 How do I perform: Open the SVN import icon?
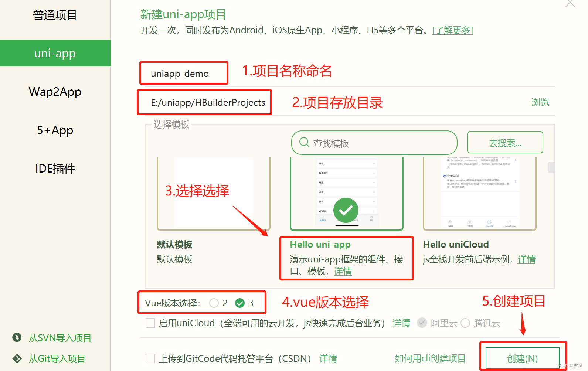(17, 337)
